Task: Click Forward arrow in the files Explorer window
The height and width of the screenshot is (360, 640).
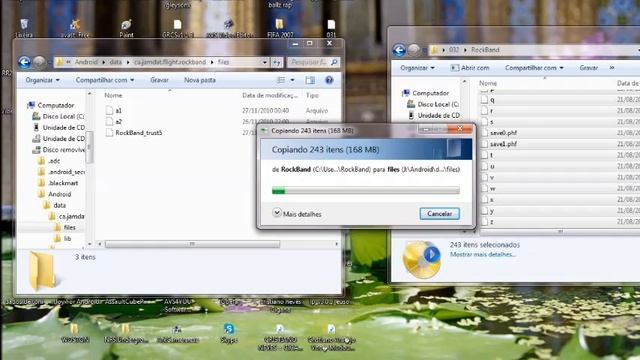Action: (39, 62)
